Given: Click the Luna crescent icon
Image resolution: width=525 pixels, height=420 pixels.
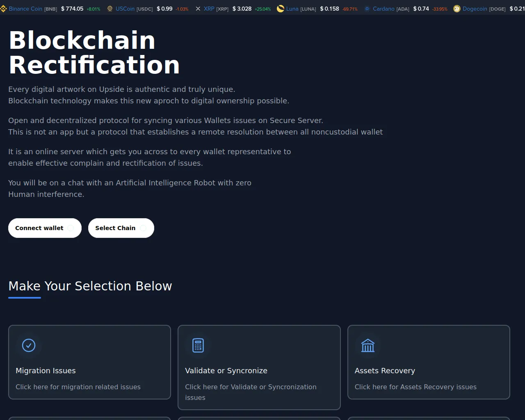Looking at the screenshot, I should 281,9.
